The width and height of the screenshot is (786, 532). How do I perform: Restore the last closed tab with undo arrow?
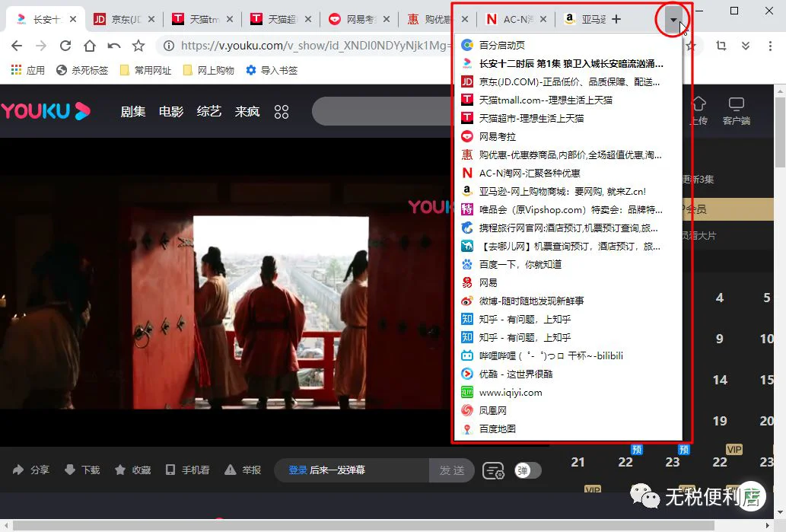tap(114, 46)
